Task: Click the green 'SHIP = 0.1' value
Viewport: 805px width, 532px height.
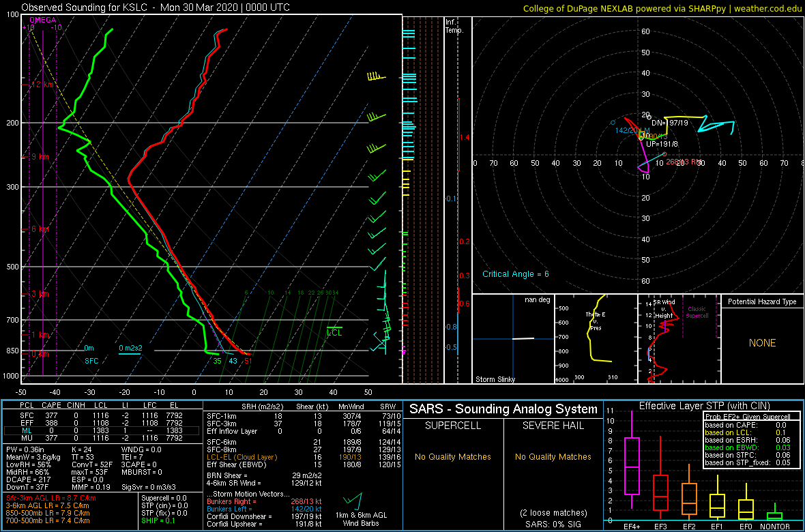Action: pos(160,521)
